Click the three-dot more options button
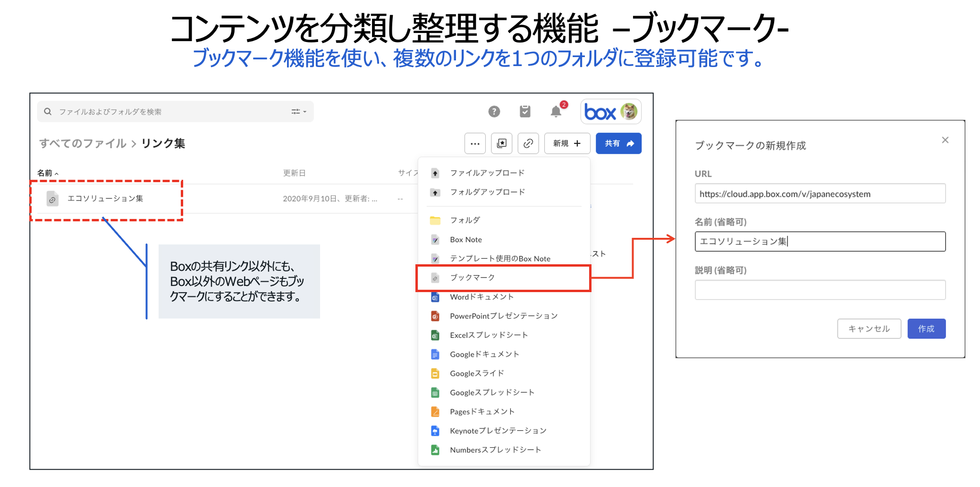The image size is (980, 487). [x=475, y=143]
